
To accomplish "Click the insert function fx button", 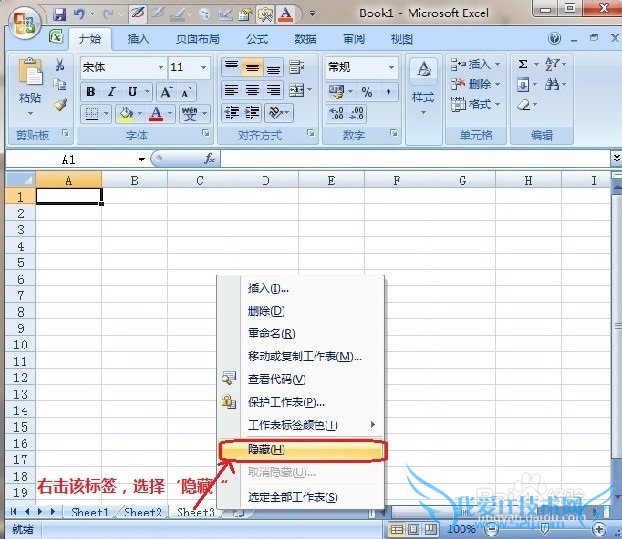I will point(209,159).
